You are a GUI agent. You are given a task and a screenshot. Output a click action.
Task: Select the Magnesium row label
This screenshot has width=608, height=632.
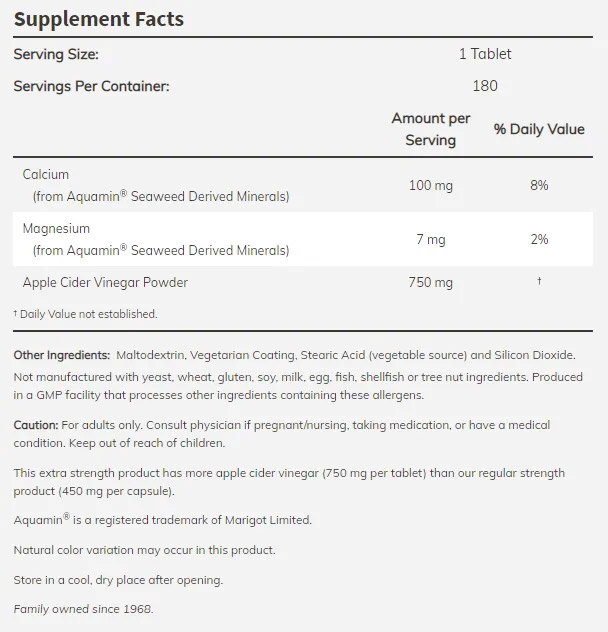coord(56,228)
